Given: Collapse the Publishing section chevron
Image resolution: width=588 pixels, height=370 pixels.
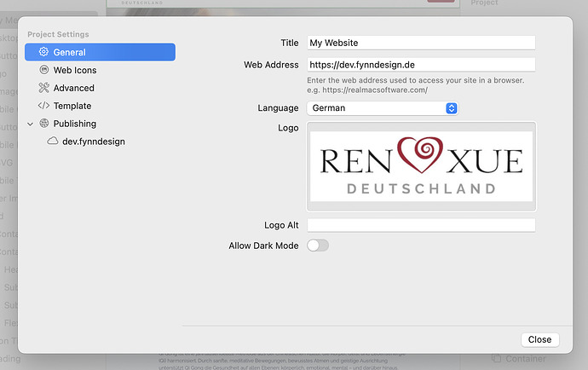Looking at the screenshot, I should (31, 124).
